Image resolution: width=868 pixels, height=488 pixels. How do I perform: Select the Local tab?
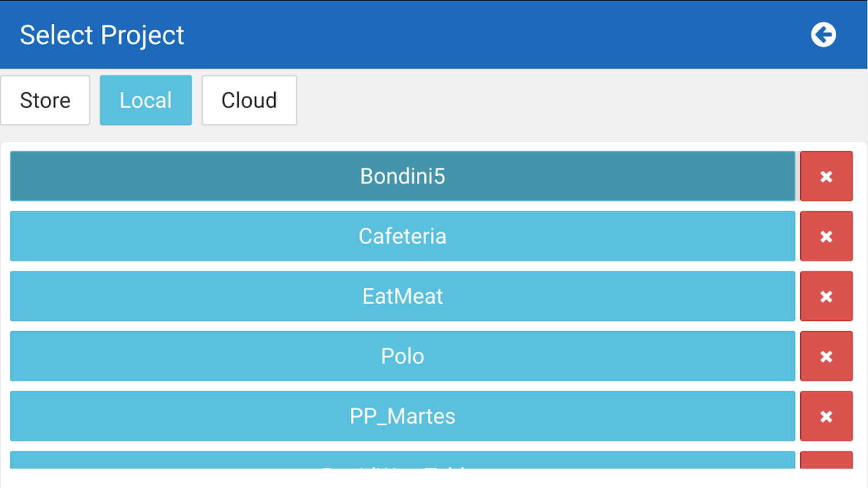(x=146, y=100)
